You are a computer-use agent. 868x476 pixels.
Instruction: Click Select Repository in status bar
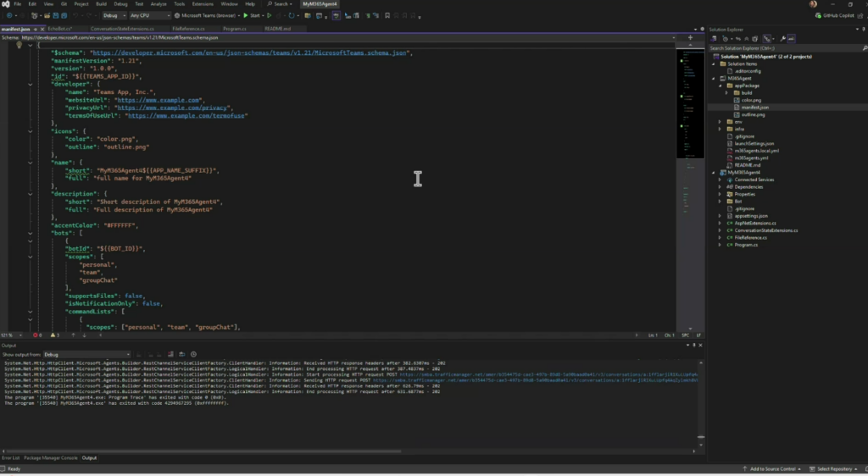834,469
